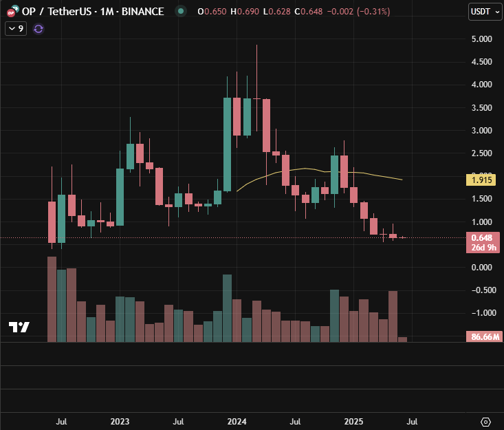Click the 2025 label on time axis
The width and height of the screenshot is (504, 430).
pos(353,421)
